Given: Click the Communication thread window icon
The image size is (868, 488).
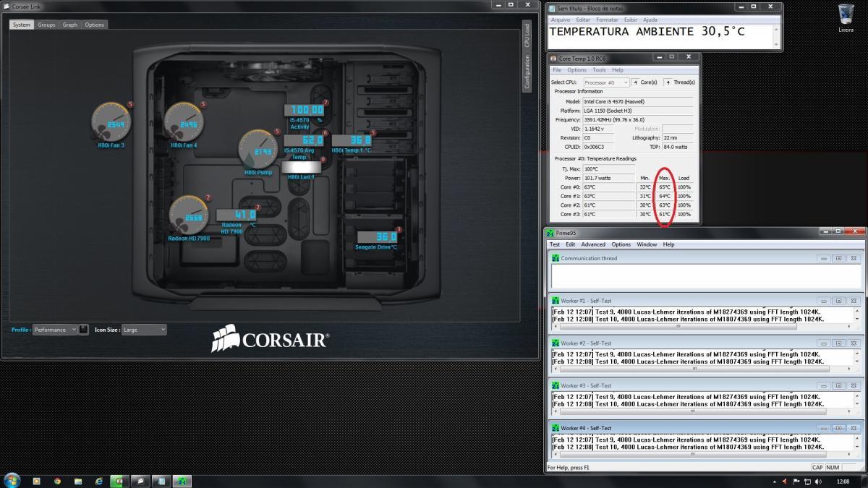Looking at the screenshot, I should (x=556, y=258).
